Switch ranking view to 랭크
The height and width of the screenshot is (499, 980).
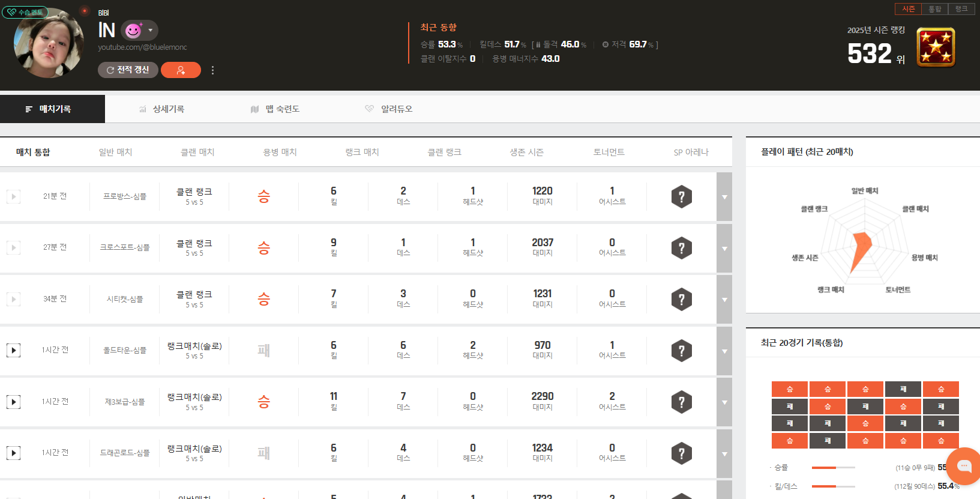961,9
